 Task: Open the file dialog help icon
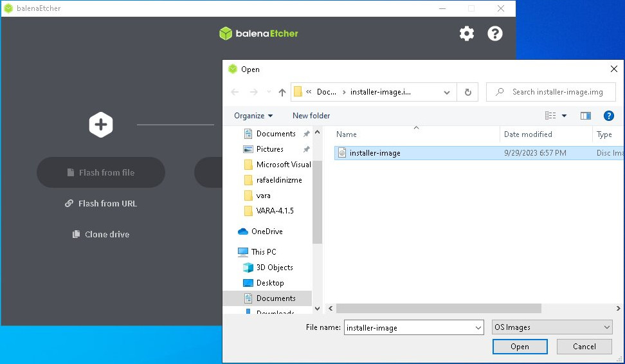pos(608,116)
